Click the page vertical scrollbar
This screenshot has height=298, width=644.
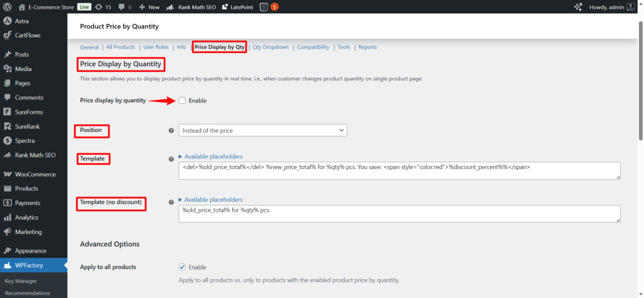coord(640,75)
